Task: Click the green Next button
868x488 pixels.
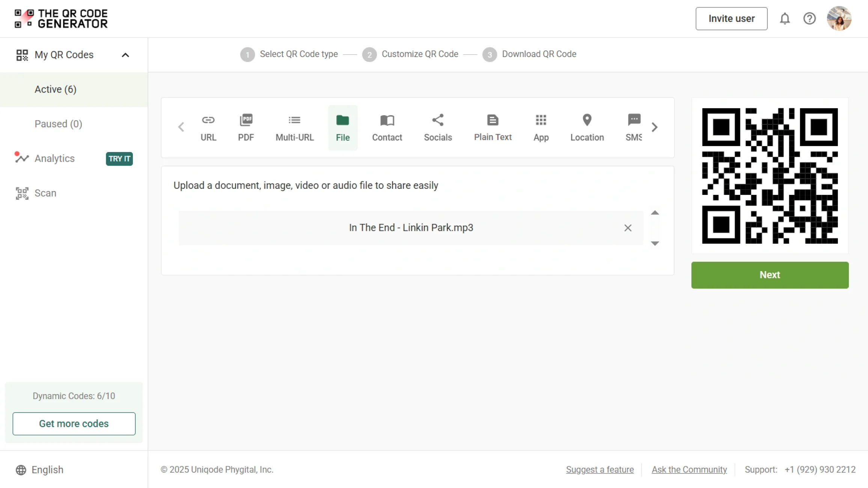Action: pos(770,275)
